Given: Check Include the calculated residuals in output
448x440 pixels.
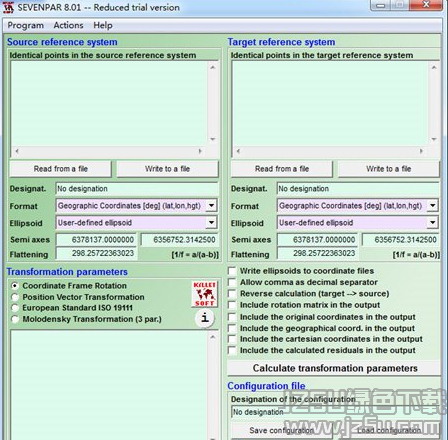Looking at the screenshot, I should pos(232,350).
